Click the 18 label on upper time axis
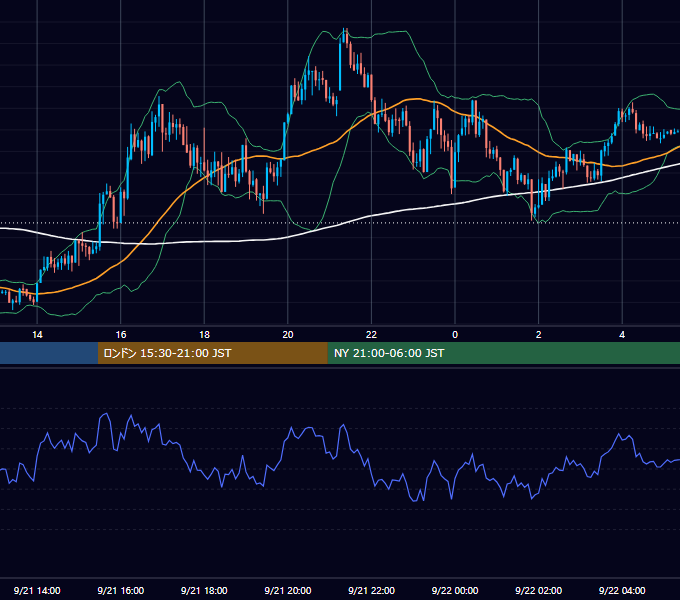This screenshot has width=680, height=600. [x=204, y=335]
